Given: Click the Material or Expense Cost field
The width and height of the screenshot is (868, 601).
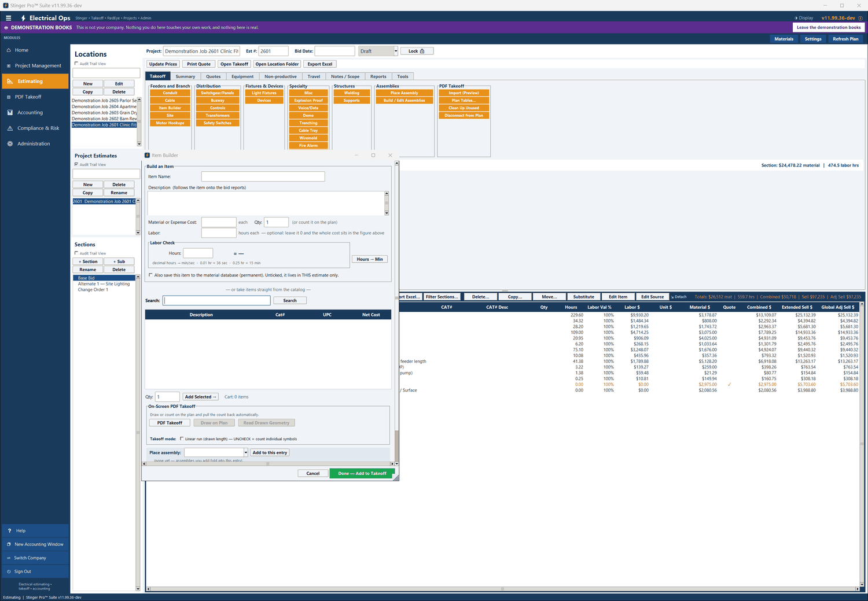Looking at the screenshot, I should [219, 222].
